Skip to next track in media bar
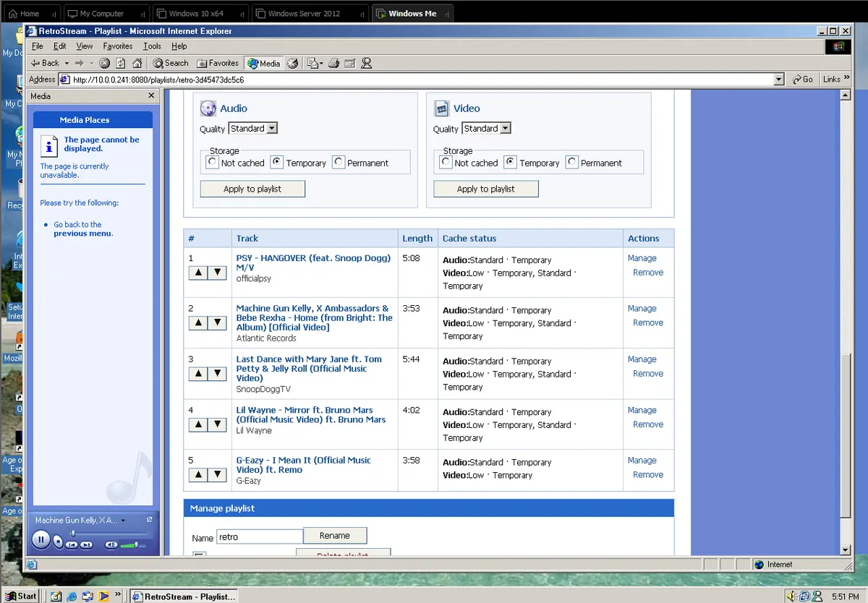Viewport: 868px width, 603px height. coord(86,544)
